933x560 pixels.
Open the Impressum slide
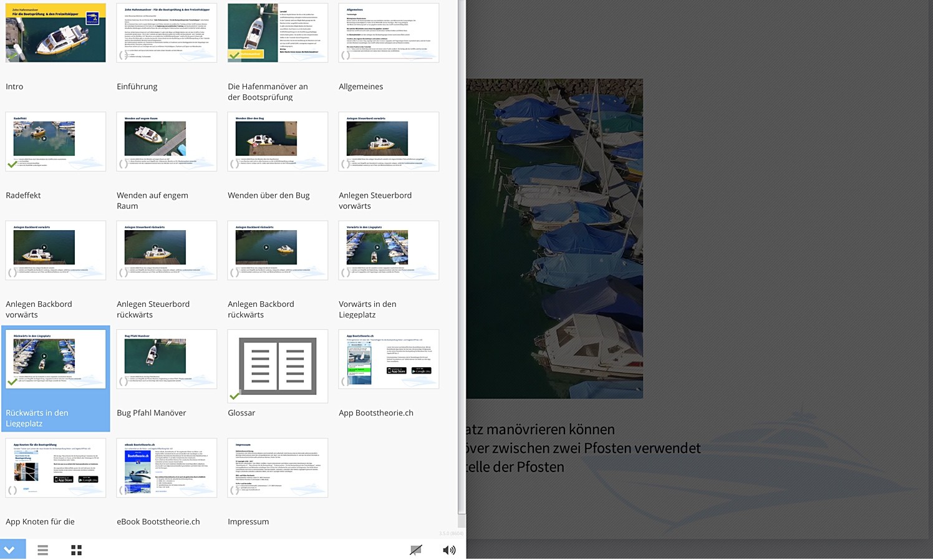(x=278, y=468)
